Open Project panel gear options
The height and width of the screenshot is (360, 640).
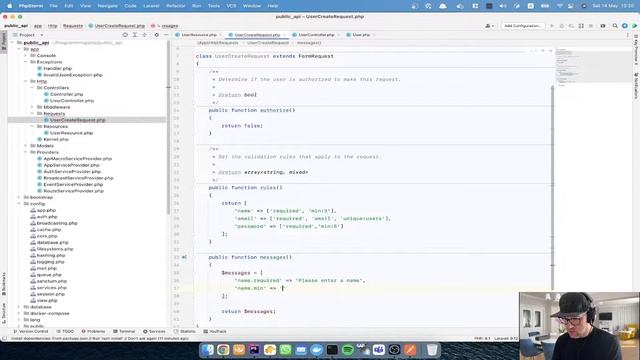pos(156,35)
